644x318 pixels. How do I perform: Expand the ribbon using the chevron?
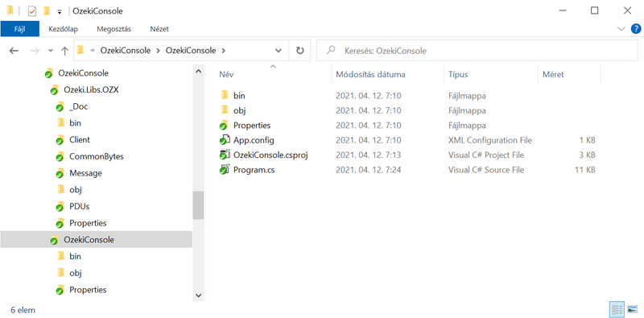pos(621,29)
